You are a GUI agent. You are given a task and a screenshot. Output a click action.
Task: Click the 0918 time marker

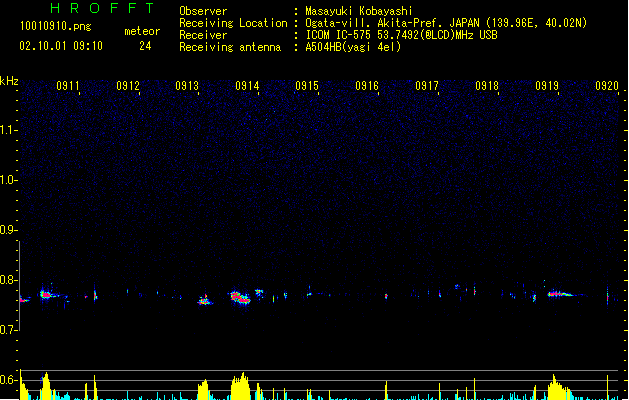487,86
